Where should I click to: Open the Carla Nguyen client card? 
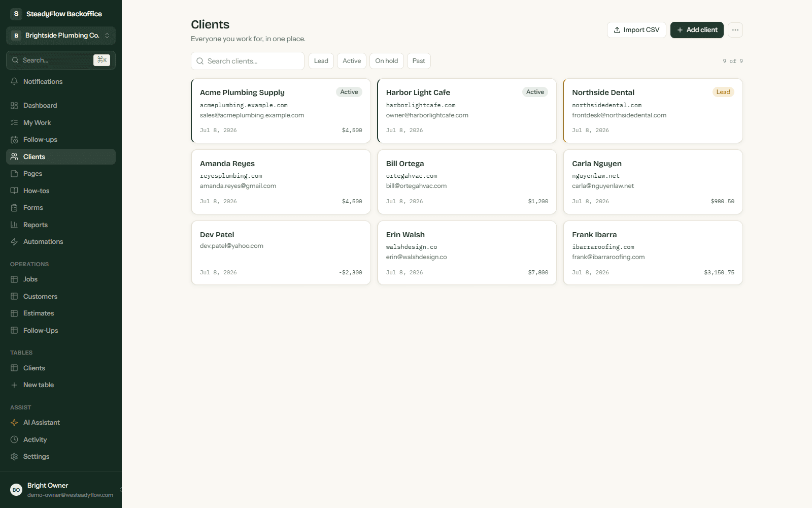click(x=653, y=182)
